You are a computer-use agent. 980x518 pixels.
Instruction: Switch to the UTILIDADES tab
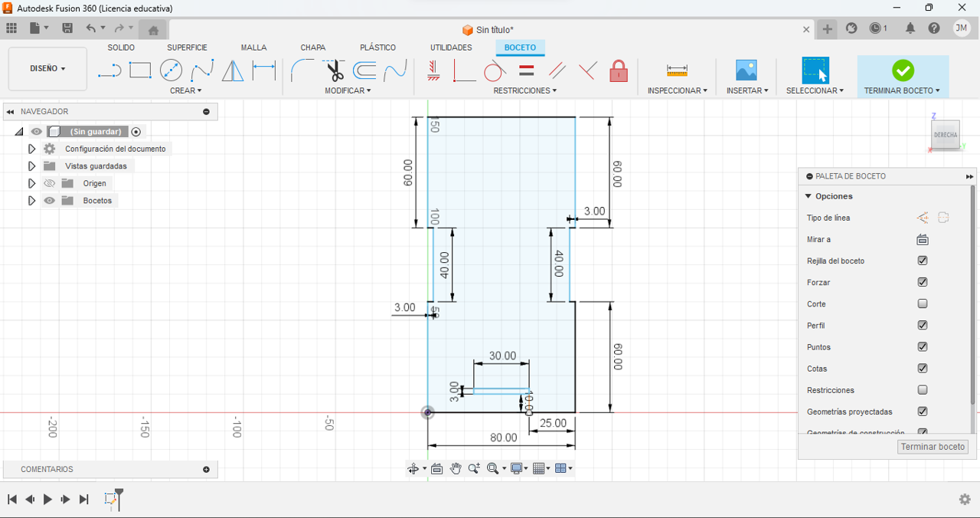click(451, 48)
